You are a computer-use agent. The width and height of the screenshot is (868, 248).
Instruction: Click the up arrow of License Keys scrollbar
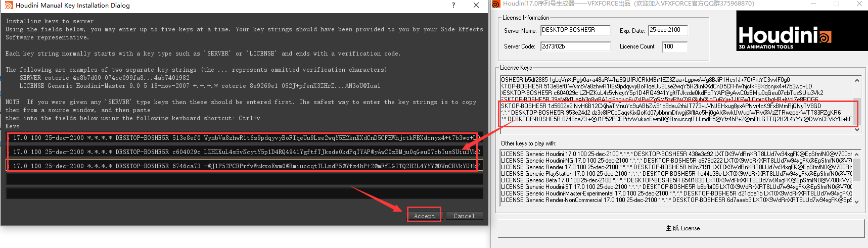coord(857,80)
